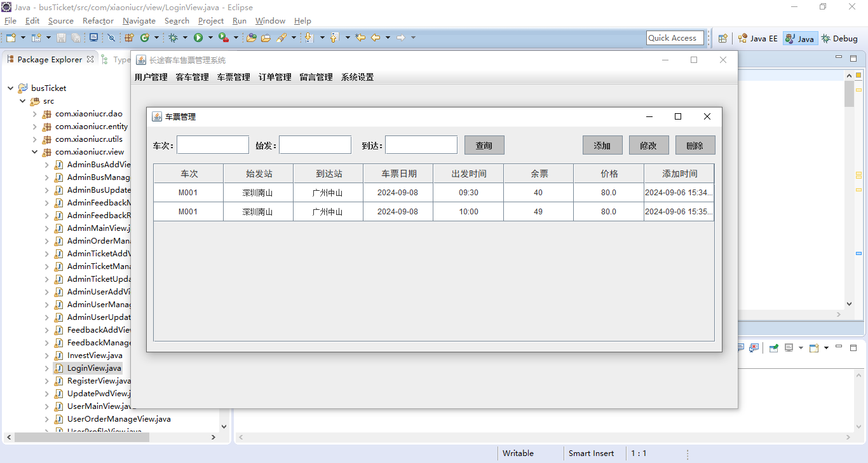Select LoginView.java in Package Explorer

coord(94,368)
